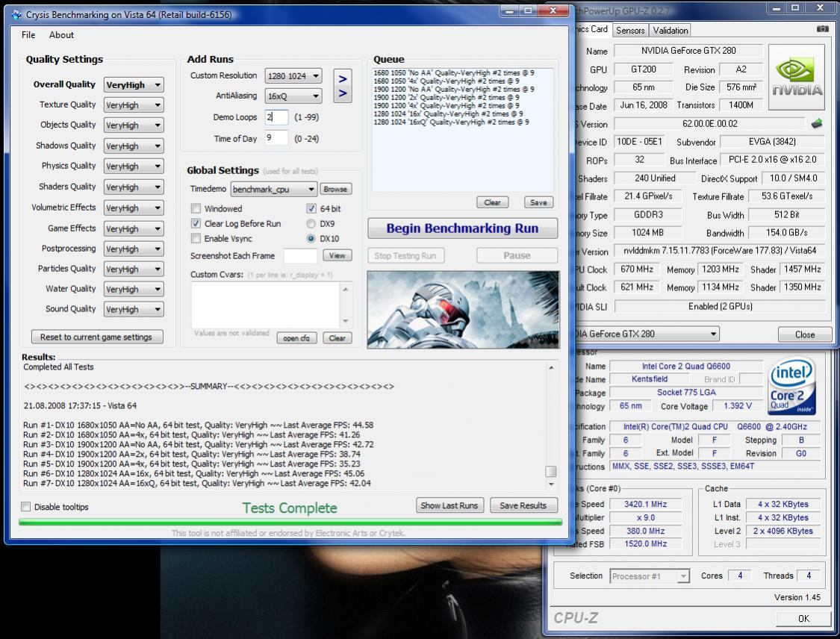Toggle the 64 bit checkbox
The height and width of the screenshot is (639, 840).
311,208
